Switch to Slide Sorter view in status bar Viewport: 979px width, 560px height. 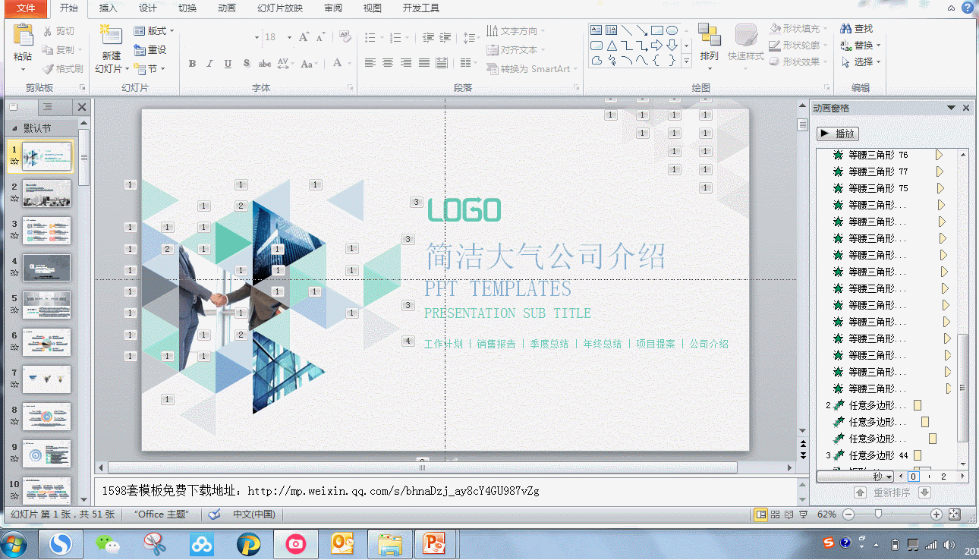click(775, 514)
